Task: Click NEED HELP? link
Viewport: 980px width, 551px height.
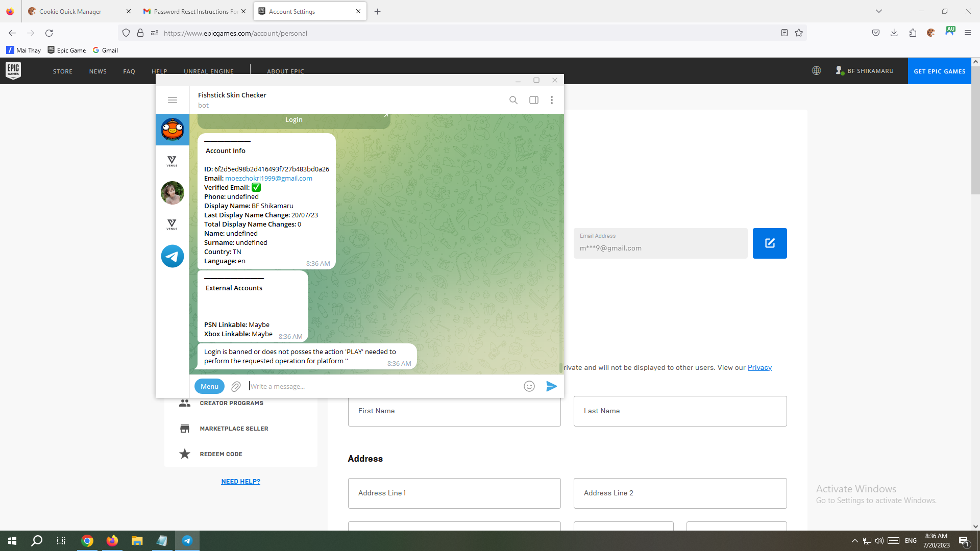Action: click(240, 482)
